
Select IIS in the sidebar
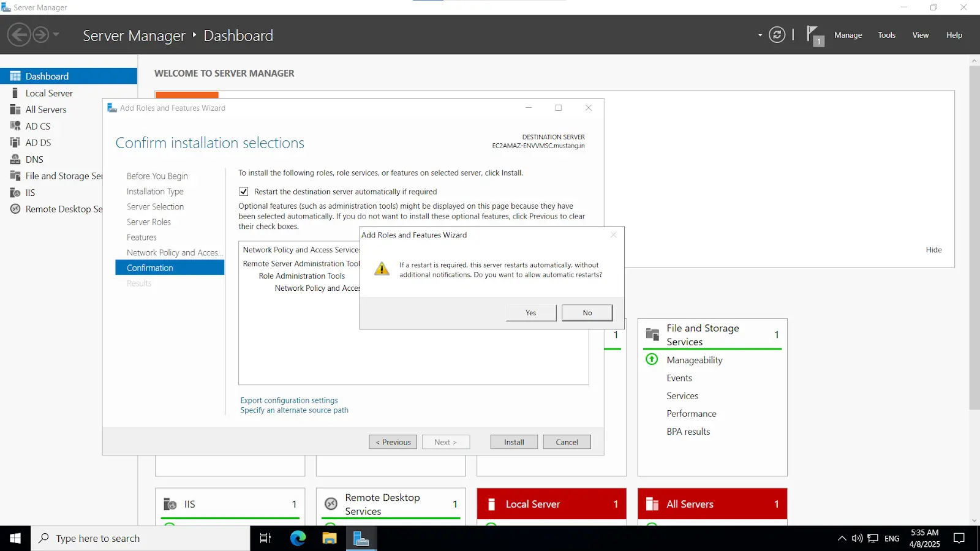(x=29, y=192)
